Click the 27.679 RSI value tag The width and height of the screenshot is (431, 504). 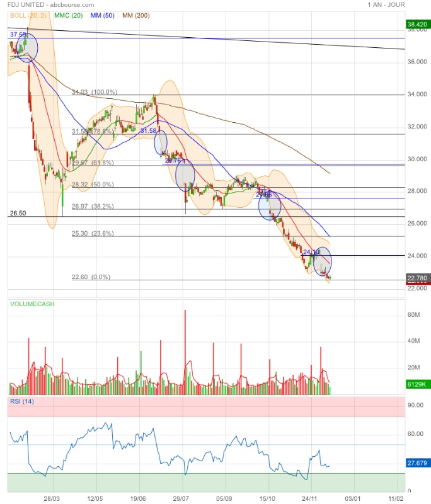point(417,463)
